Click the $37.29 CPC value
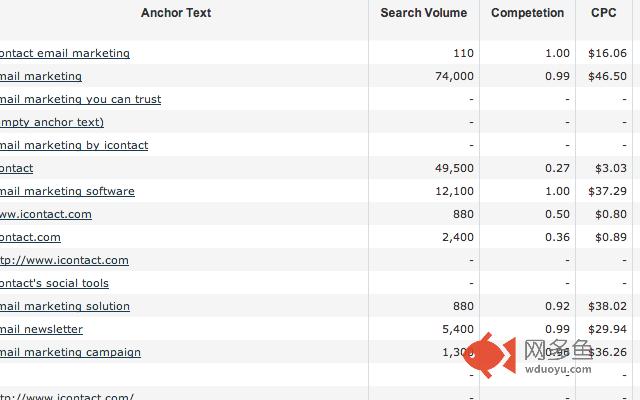Viewport: 640px width, 400px height. point(608,191)
